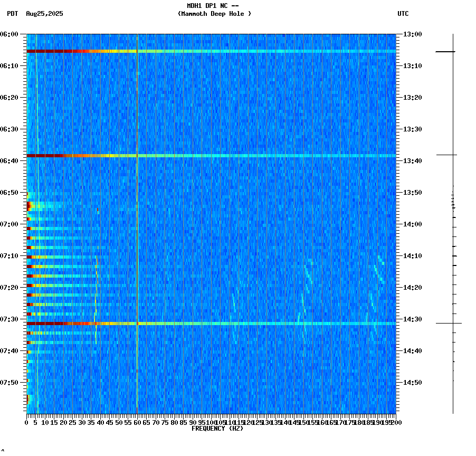Select the 200 Hz frequency label

(395, 422)
